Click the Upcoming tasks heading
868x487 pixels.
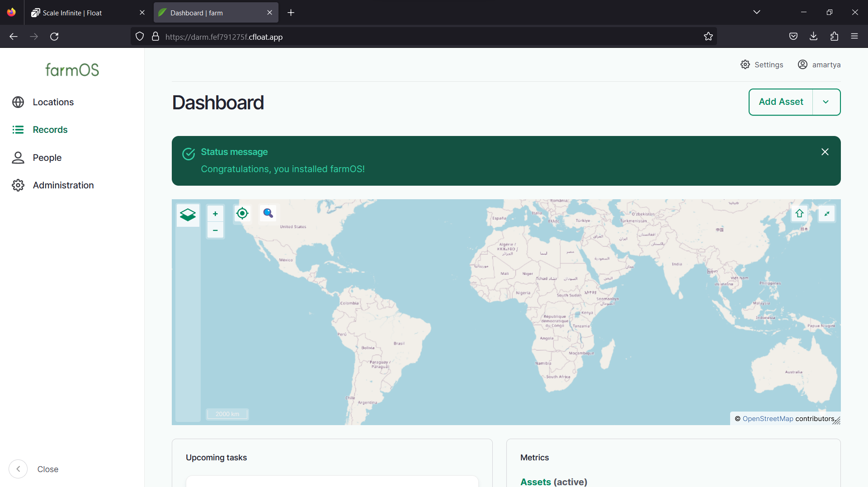click(216, 458)
